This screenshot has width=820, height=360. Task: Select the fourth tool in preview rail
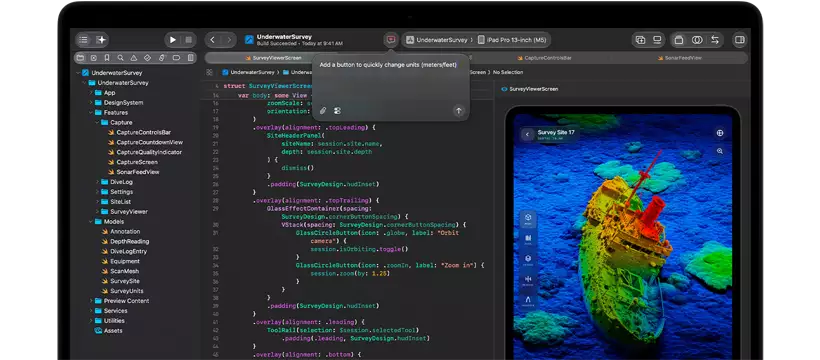(528, 280)
